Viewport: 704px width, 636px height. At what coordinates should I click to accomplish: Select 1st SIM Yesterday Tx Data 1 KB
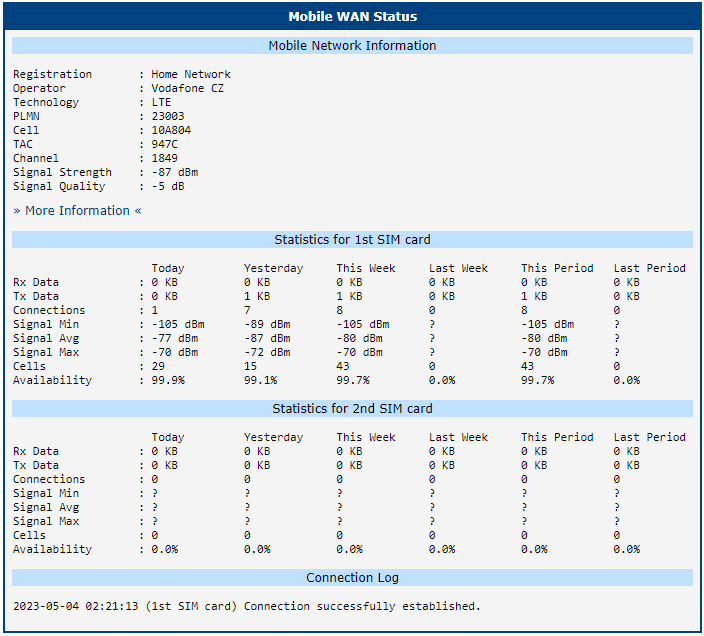(x=257, y=296)
